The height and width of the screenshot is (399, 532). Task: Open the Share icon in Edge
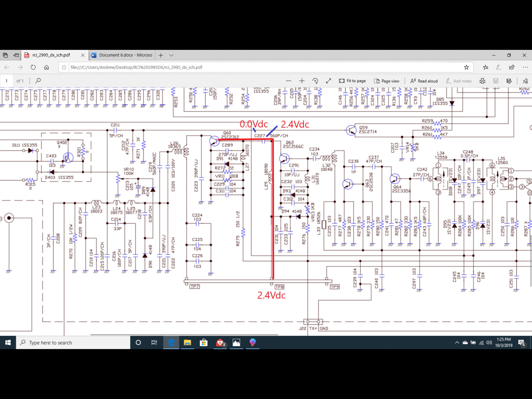(x=511, y=67)
